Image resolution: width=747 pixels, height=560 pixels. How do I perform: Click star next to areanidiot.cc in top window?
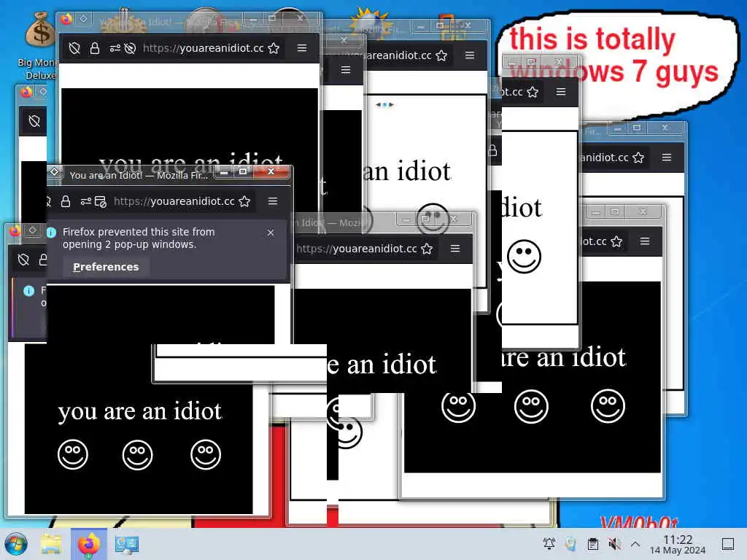(x=441, y=55)
